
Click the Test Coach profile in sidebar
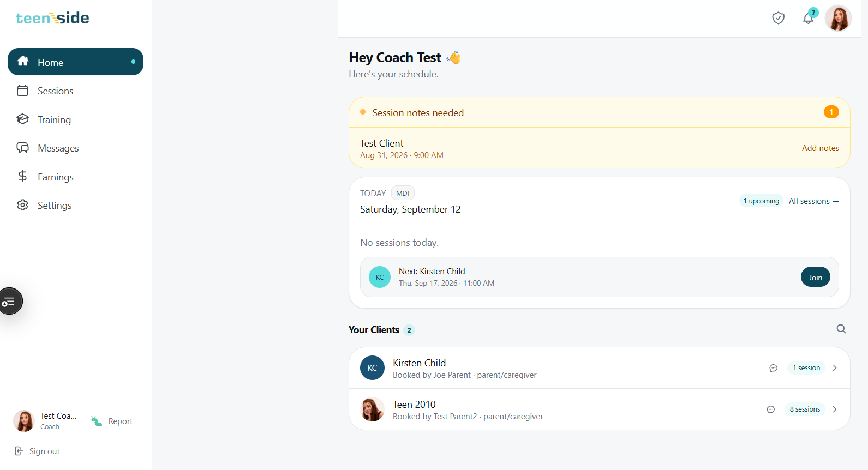[x=45, y=421]
